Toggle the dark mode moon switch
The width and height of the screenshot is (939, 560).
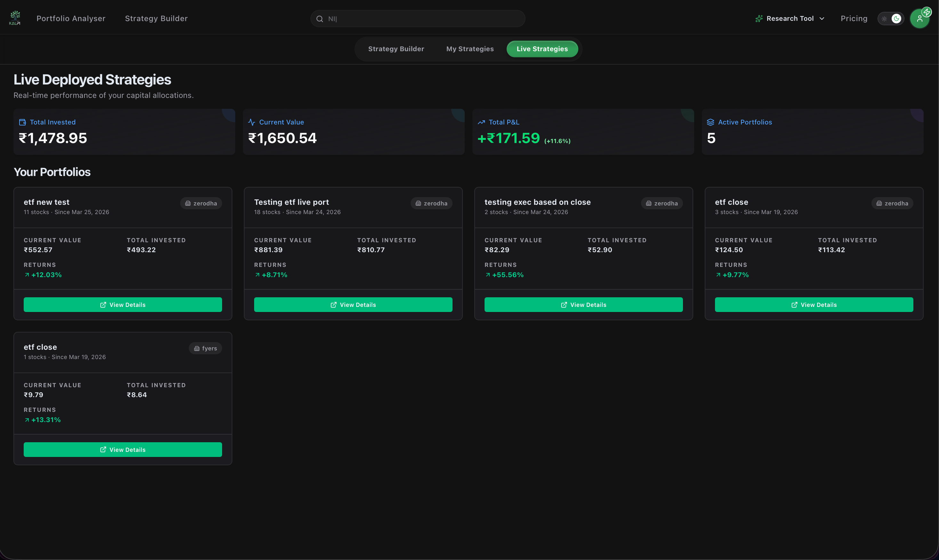click(x=896, y=19)
